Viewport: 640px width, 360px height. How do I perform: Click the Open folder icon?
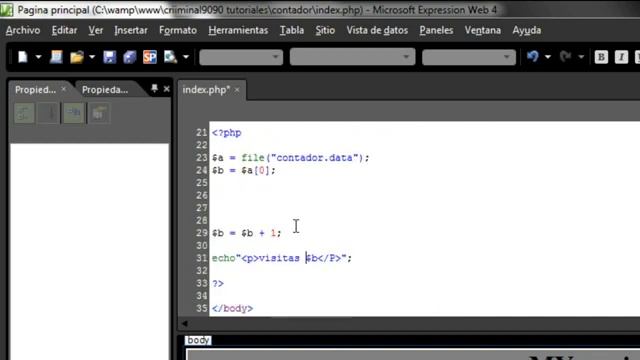(x=76, y=57)
